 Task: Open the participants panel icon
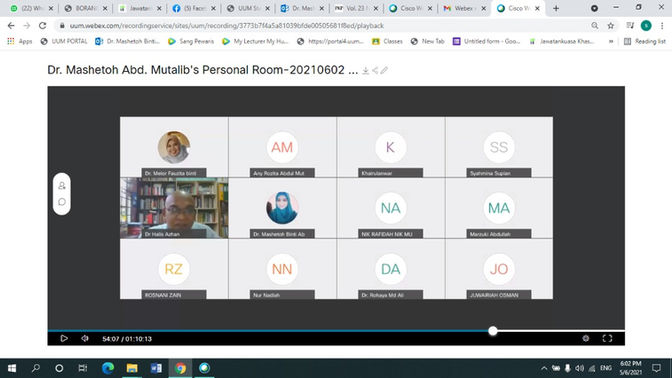pyautogui.click(x=62, y=186)
